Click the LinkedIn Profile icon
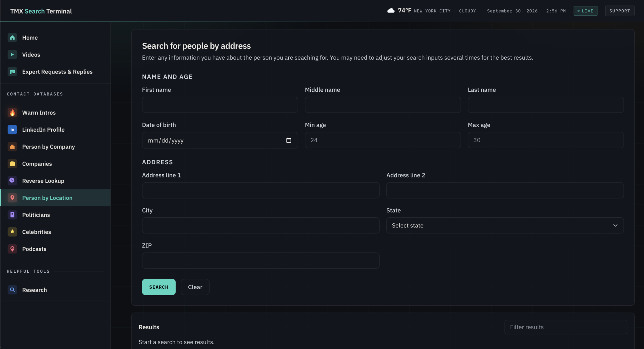Image resolution: width=644 pixels, height=349 pixels. coord(12,129)
